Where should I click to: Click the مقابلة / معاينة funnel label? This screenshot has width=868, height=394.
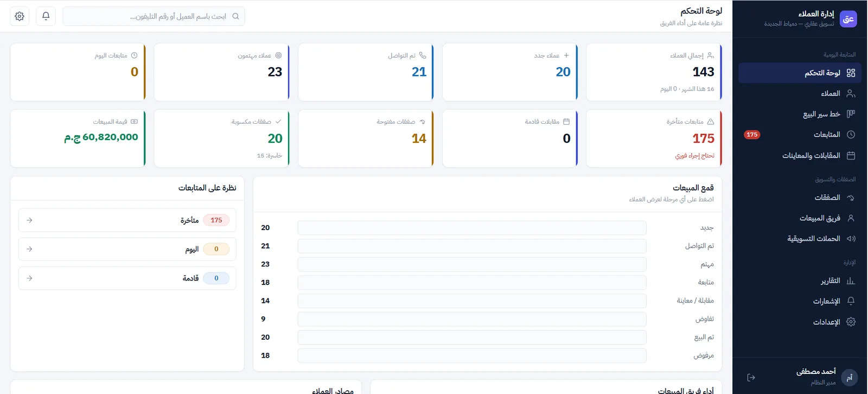click(695, 301)
